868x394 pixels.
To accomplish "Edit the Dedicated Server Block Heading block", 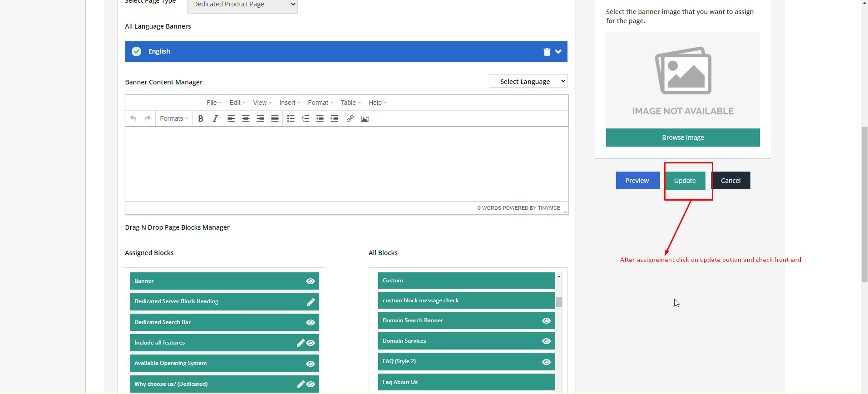I will point(311,302).
